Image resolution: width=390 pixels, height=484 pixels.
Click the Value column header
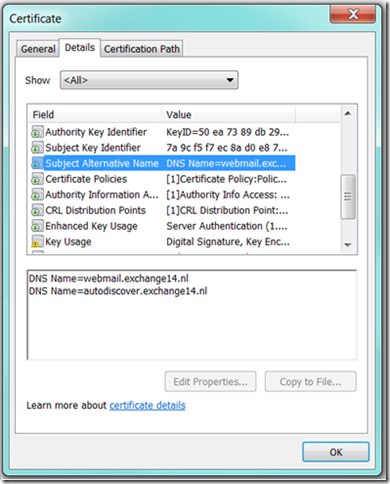tap(228, 115)
